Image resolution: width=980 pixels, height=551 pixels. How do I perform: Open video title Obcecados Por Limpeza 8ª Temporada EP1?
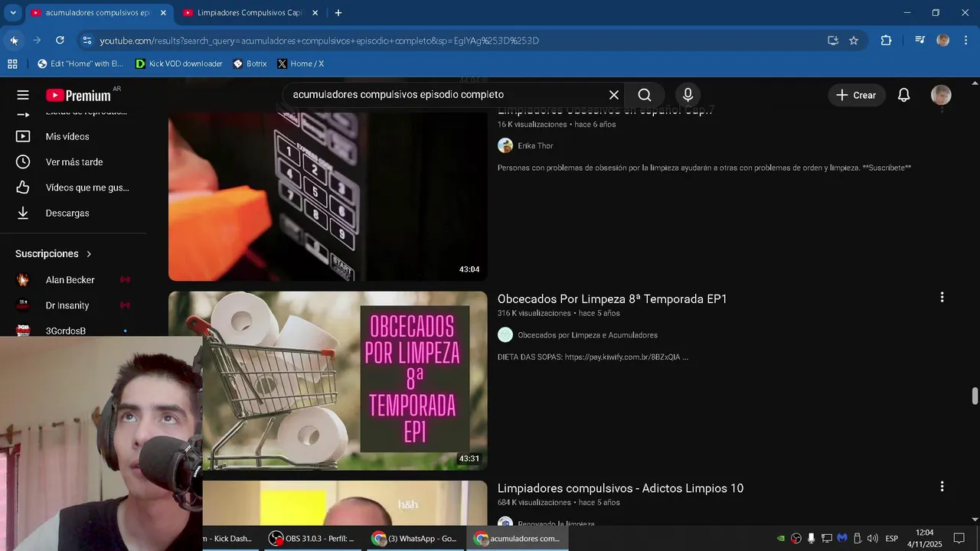612,299
